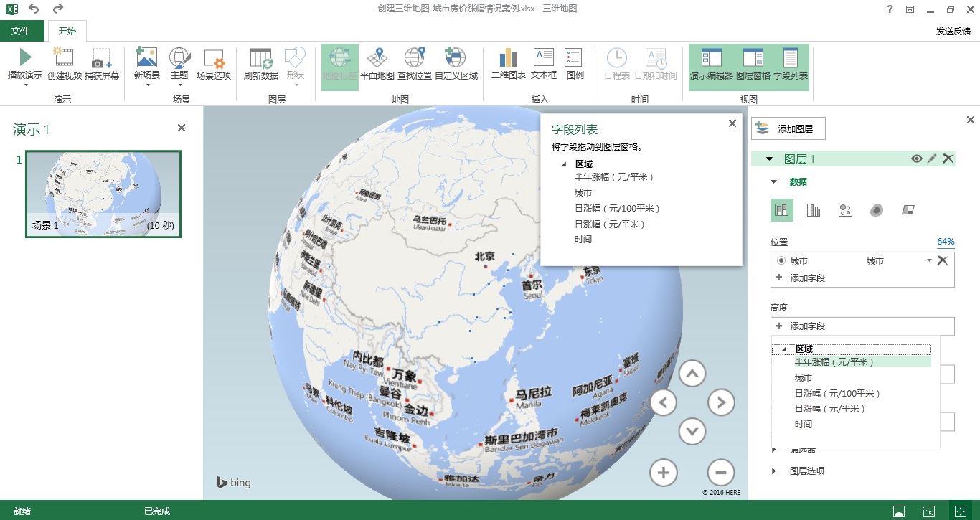Click 自定义区域 custom regions icon
The height and width of the screenshot is (520, 980).
[455, 58]
